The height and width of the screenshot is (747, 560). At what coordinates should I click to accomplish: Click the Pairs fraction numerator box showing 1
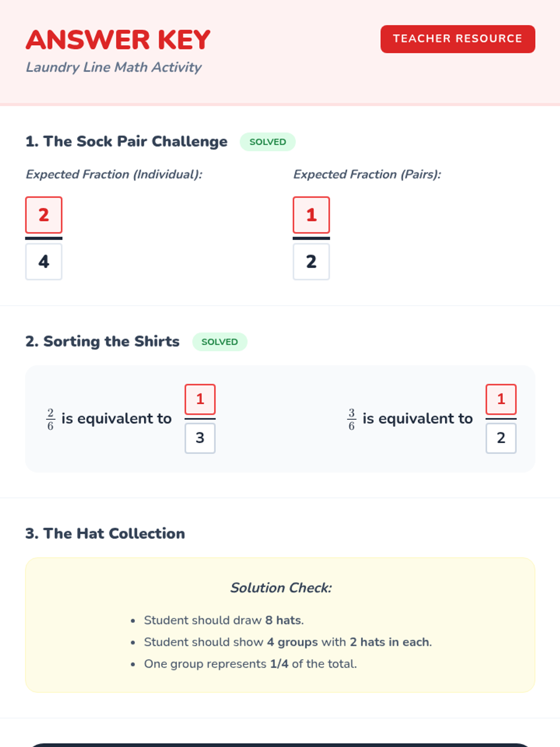[x=311, y=215]
